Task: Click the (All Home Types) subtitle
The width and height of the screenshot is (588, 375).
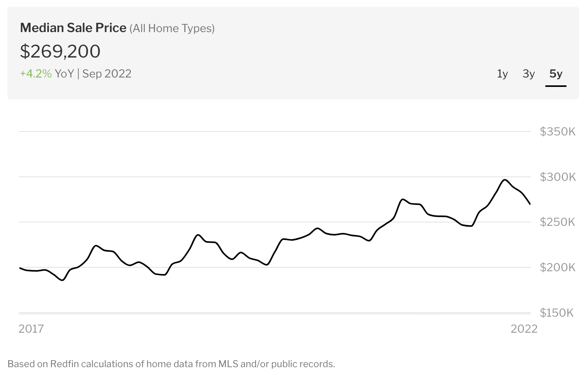Action: click(172, 28)
